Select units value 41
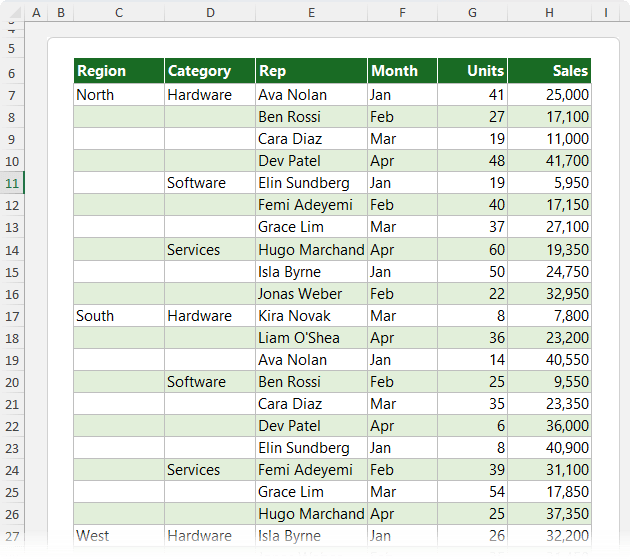This screenshot has height=560, width=630. coord(472,95)
